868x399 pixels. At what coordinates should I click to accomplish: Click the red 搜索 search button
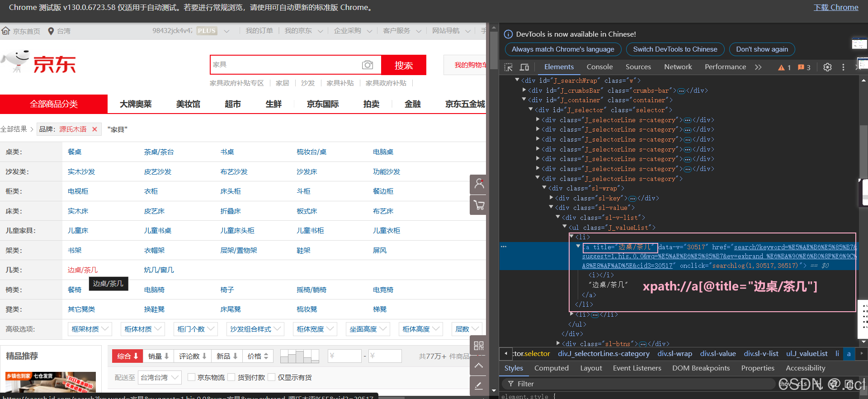[x=404, y=65]
